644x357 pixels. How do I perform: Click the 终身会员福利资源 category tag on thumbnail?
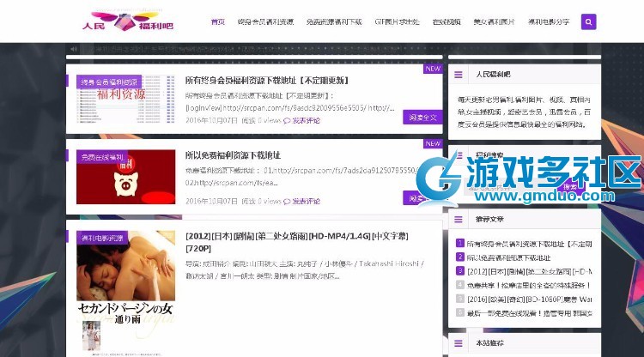[x=109, y=82]
